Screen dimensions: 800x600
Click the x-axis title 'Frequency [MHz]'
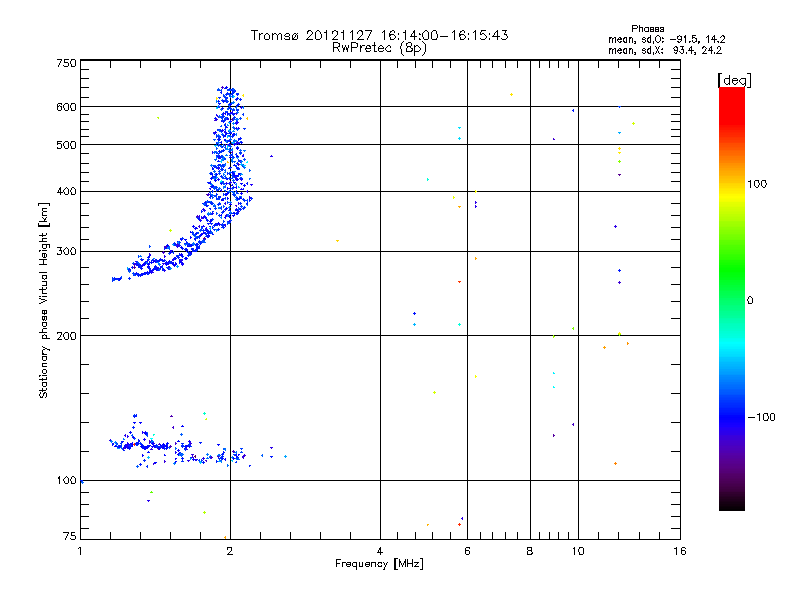(379, 564)
